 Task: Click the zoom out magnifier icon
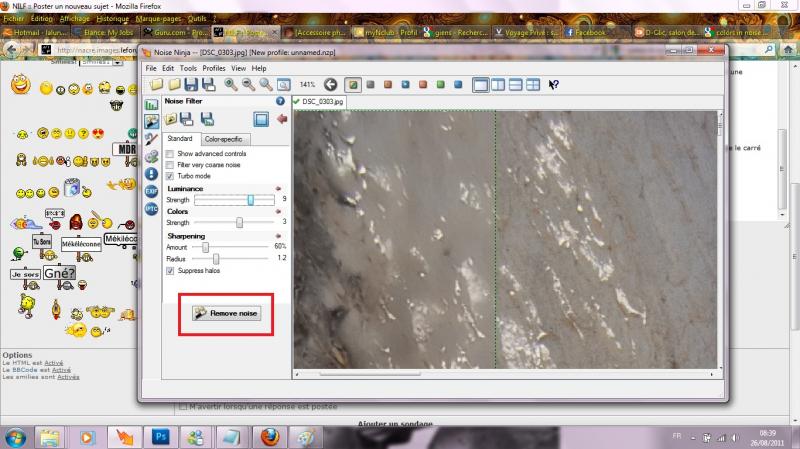tap(248, 85)
